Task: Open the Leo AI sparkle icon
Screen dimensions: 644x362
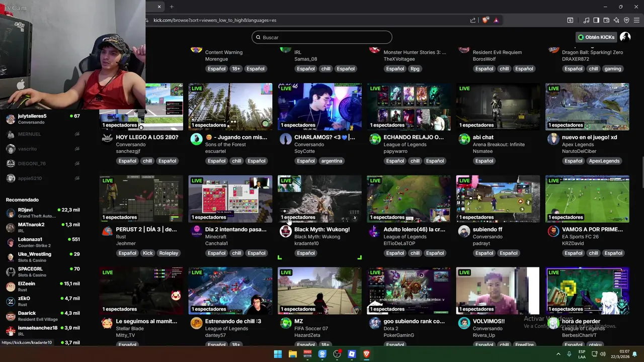Action: point(616,20)
